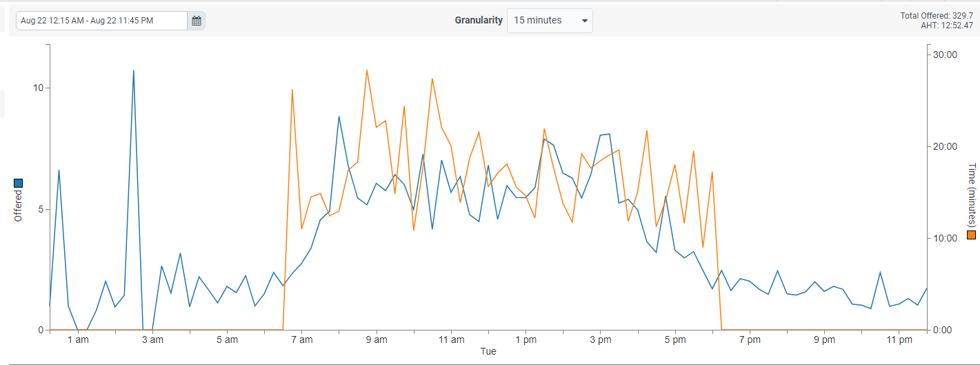
Task: Click the 30:00 right axis label
Action: click(946, 55)
